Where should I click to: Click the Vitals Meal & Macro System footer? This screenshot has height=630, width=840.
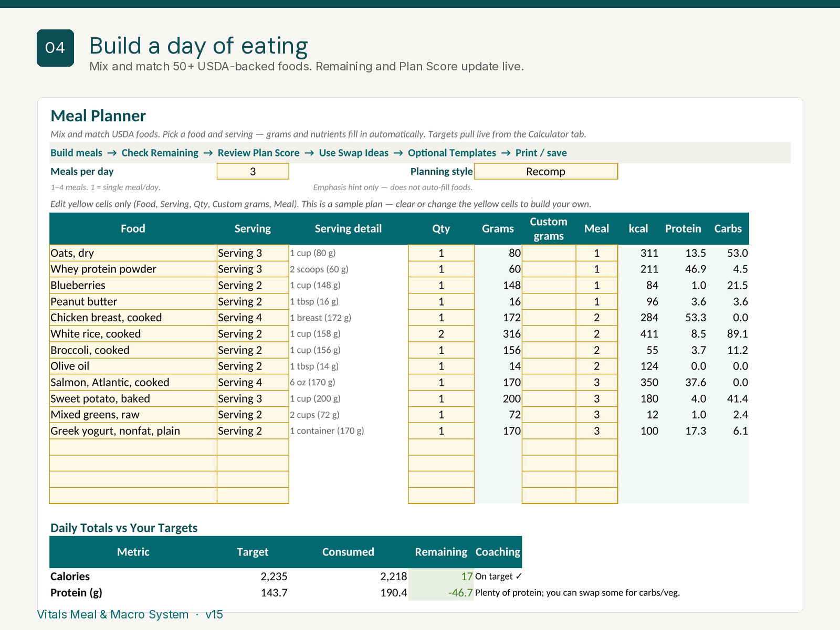pos(130,614)
